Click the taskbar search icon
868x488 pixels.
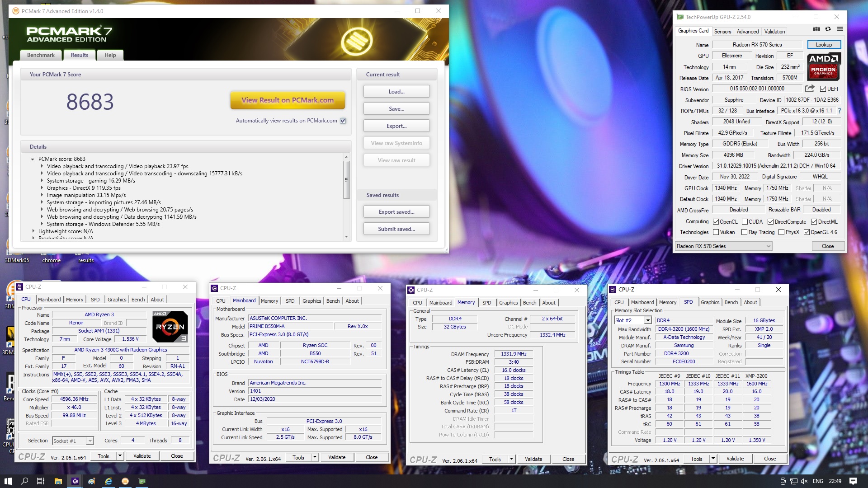pyautogui.click(x=24, y=481)
